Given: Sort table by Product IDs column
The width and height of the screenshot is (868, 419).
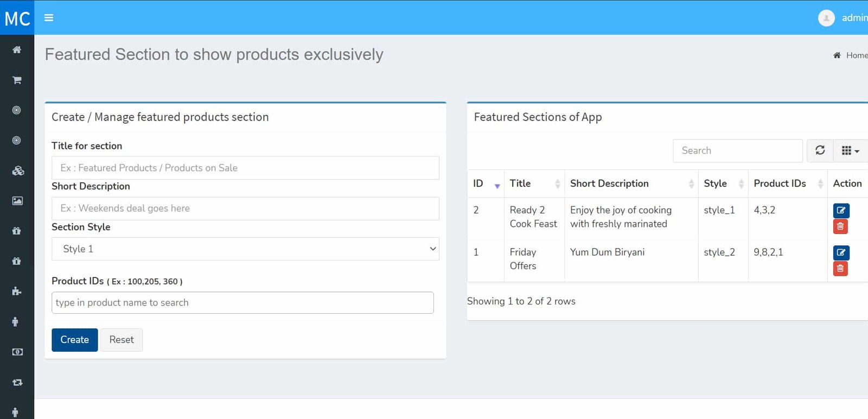Looking at the screenshot, I should pyautogui.click(x=787, y=184).
